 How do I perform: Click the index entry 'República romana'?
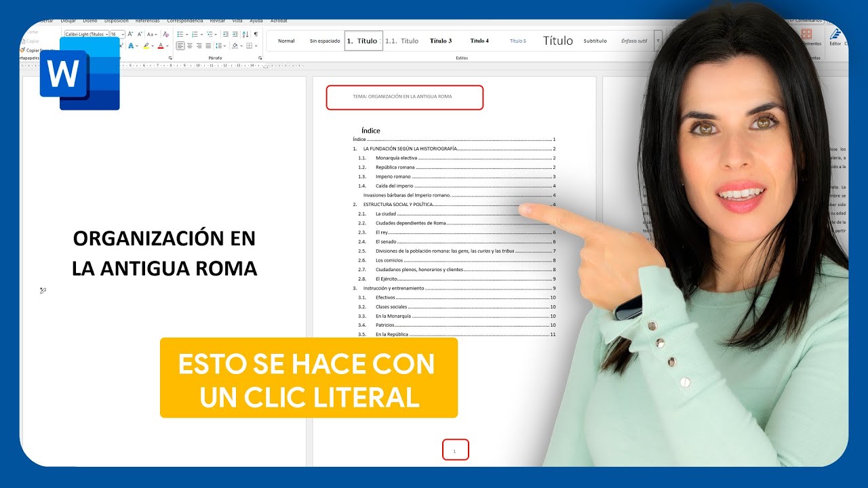[395, 167]
